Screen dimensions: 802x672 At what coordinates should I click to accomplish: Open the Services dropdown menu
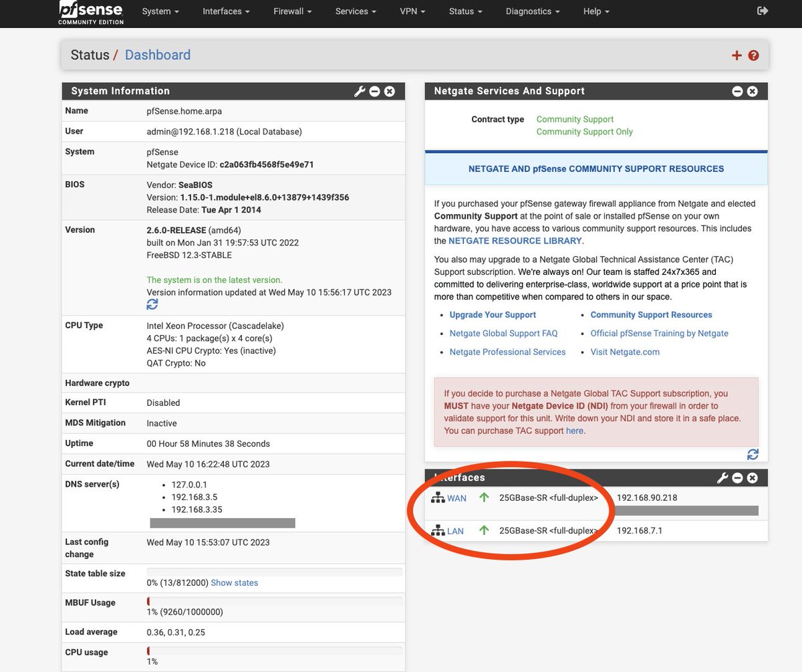pos(356,11)
